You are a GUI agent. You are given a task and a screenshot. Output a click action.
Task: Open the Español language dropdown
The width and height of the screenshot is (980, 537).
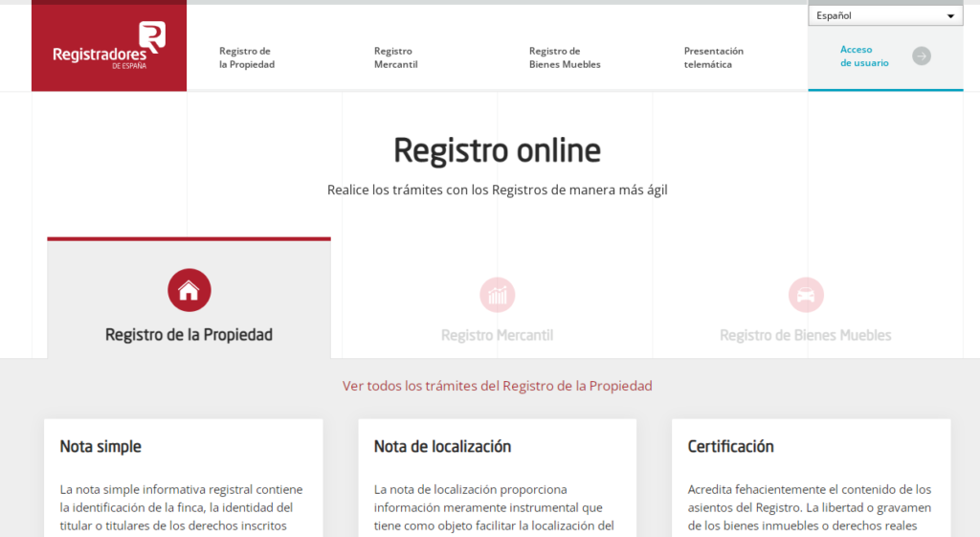click(885, 15)
